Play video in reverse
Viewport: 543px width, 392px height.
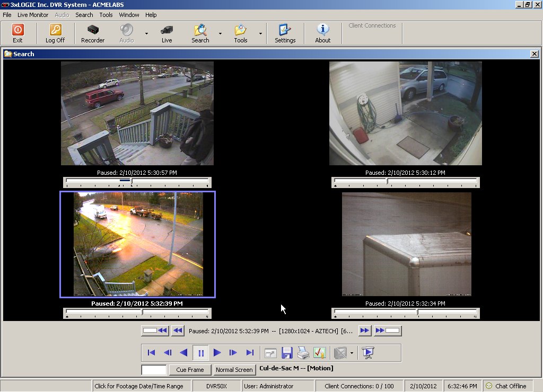coord(184,353)
